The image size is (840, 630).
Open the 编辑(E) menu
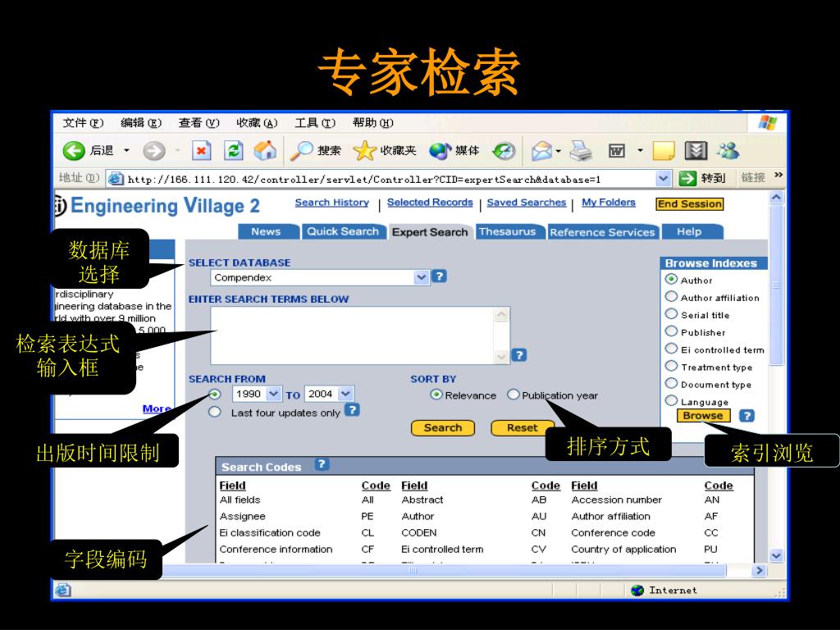pos(141,123)
